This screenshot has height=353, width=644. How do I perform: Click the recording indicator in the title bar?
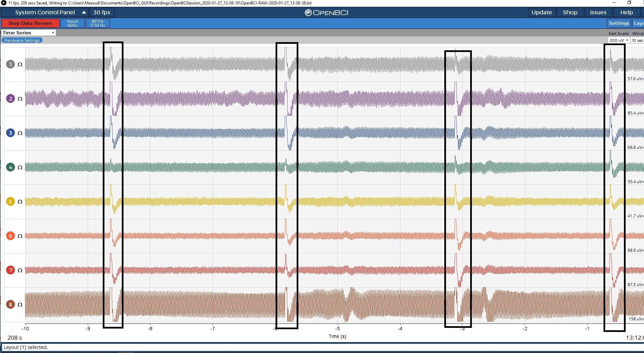(x=3, y=3)
